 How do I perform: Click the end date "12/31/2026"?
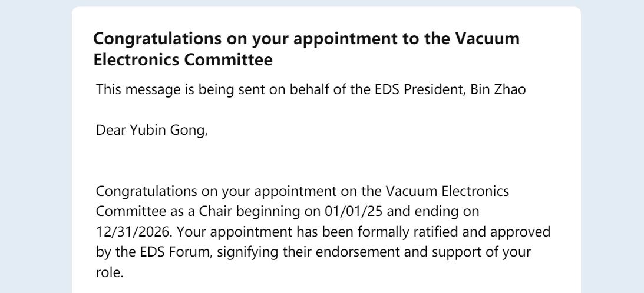[125, 231]
